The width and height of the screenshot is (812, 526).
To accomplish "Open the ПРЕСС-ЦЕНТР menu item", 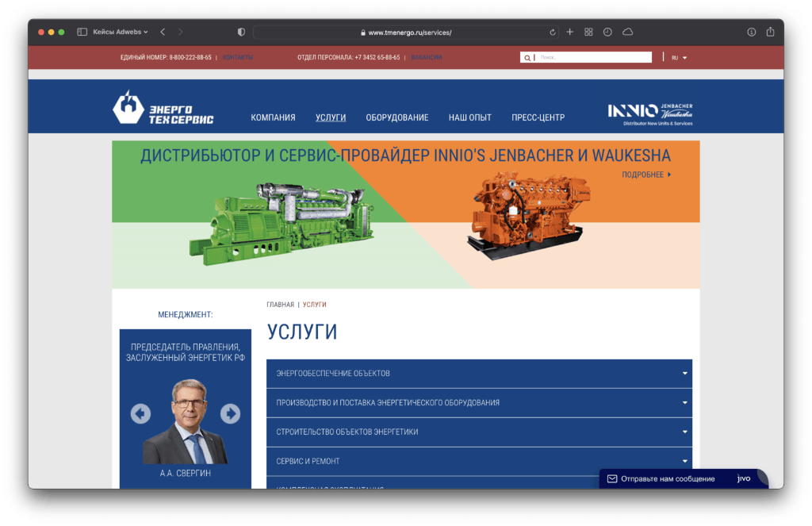I will tap(538, 117).
